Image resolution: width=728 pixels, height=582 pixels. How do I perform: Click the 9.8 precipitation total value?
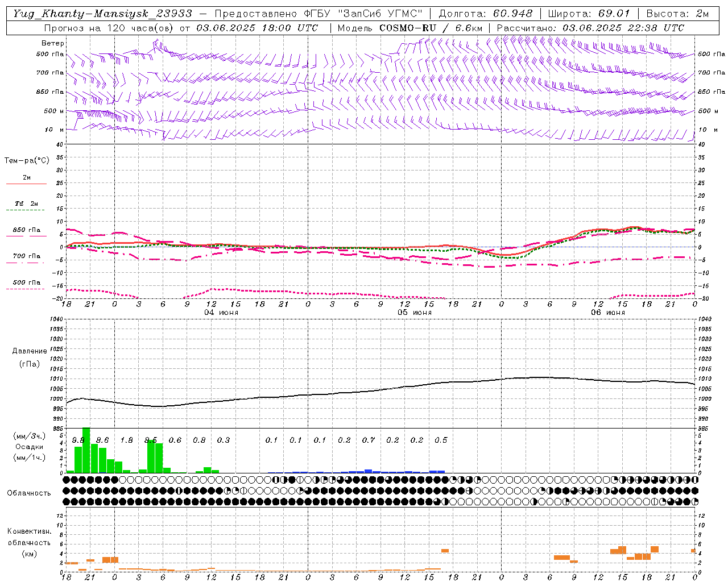pyautogui.click(x=78, y=440)
